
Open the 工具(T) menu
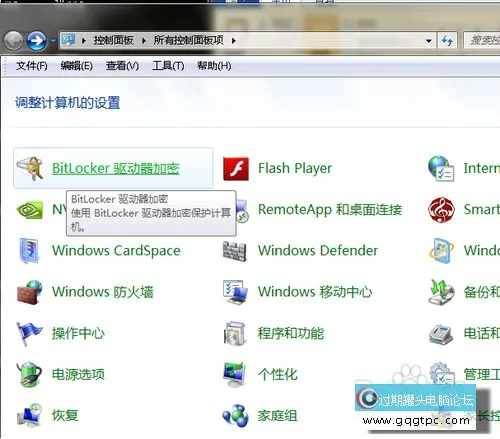coord(168,66)
